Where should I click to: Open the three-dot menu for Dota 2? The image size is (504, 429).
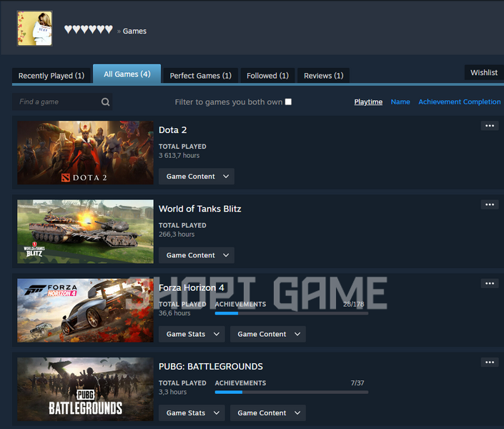[490, 126]
